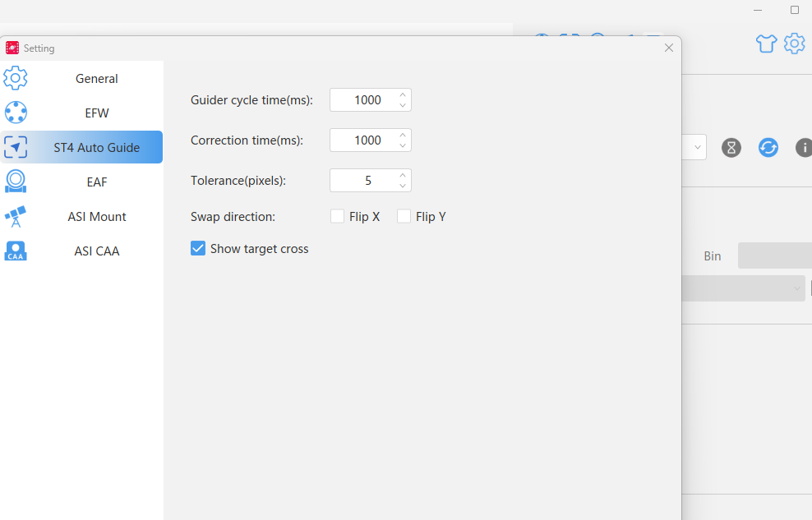Enable the Flip X checkbox
Image resolution: width=812 pixels, height=520 pixels.
click(x=337, y=217)
